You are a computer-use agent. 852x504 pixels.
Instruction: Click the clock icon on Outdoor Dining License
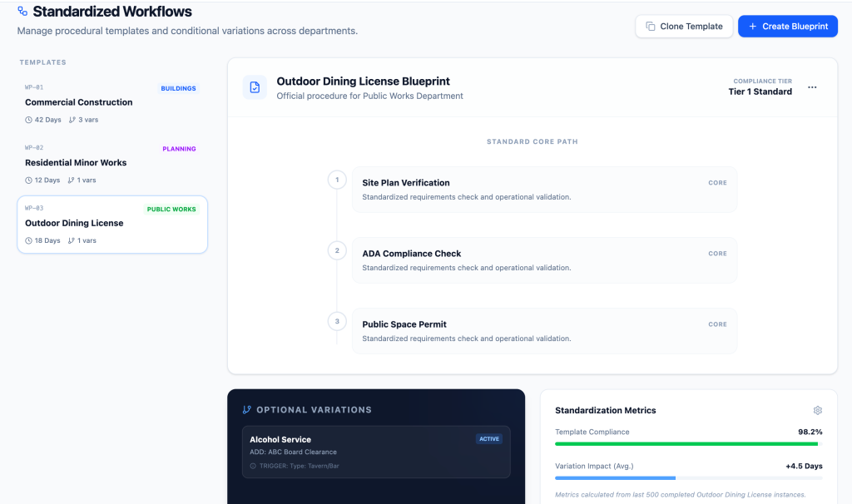pos(29,241)
